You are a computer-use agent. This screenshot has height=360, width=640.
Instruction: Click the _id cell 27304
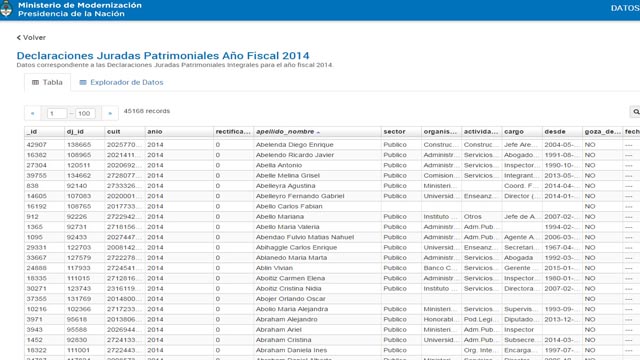[x=44, y=165]
